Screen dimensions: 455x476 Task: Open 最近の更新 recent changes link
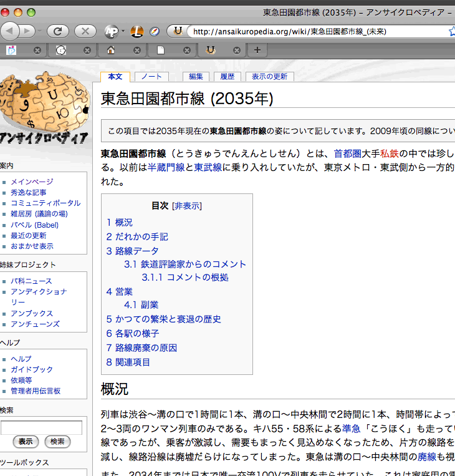29,236
